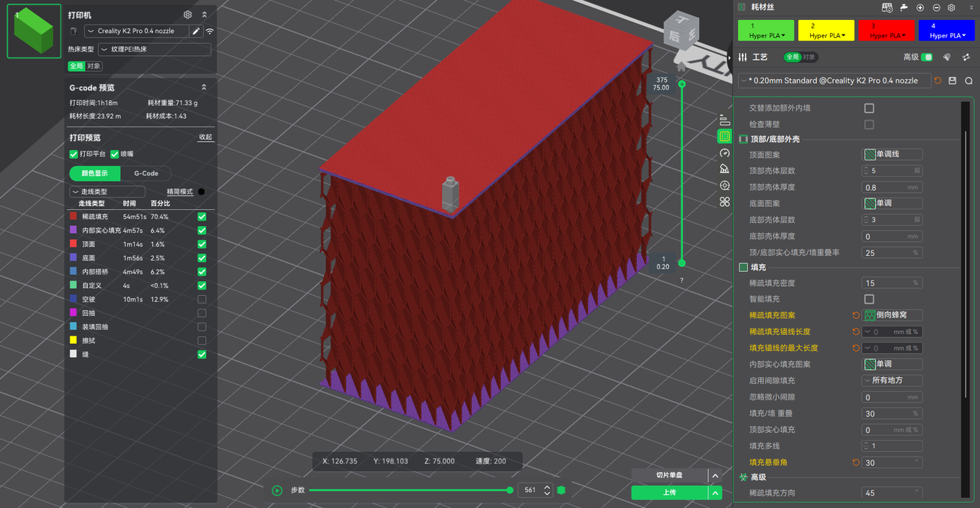The height and width of the screenshot is (508, 980).
Task: Switch process scope to 对象 tab
Action: tap(809, 57)
